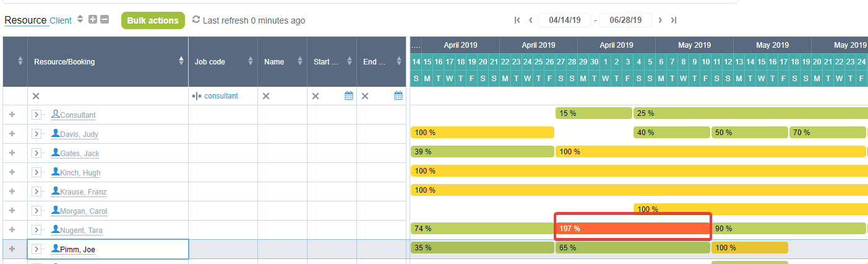868x264 pixels.
Task: Add a booking for Davis, Judy
Action: pos(12,134)
